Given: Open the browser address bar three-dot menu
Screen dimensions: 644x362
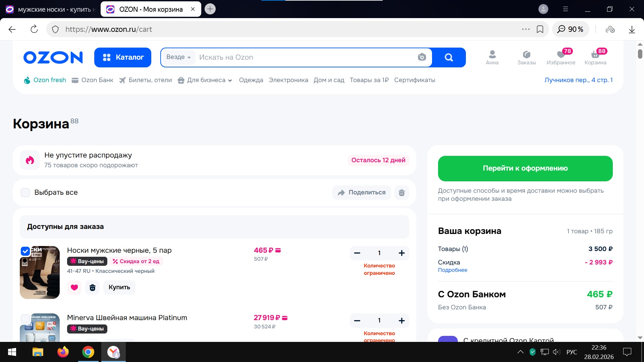Looking at the screenshot, I should point(526,29).
